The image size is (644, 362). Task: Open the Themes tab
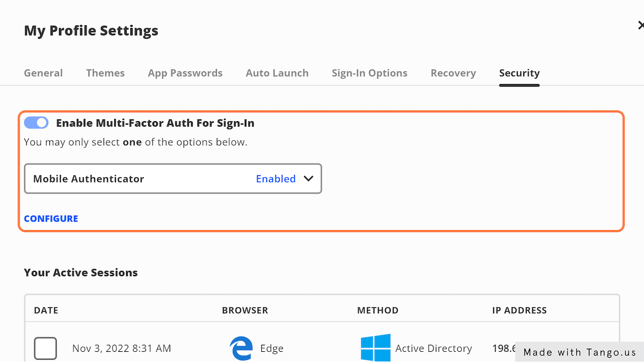(x=105, y=72)
